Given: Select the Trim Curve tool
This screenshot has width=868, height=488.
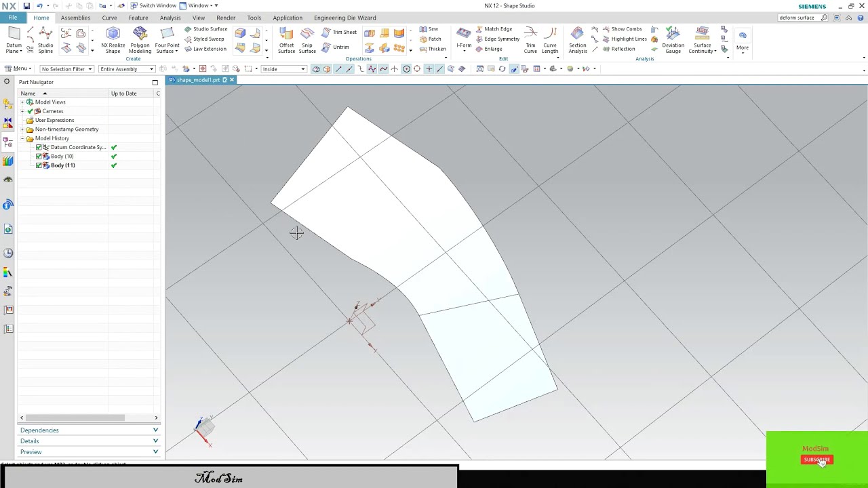Looking at the screenshot, I should (530, 40).
